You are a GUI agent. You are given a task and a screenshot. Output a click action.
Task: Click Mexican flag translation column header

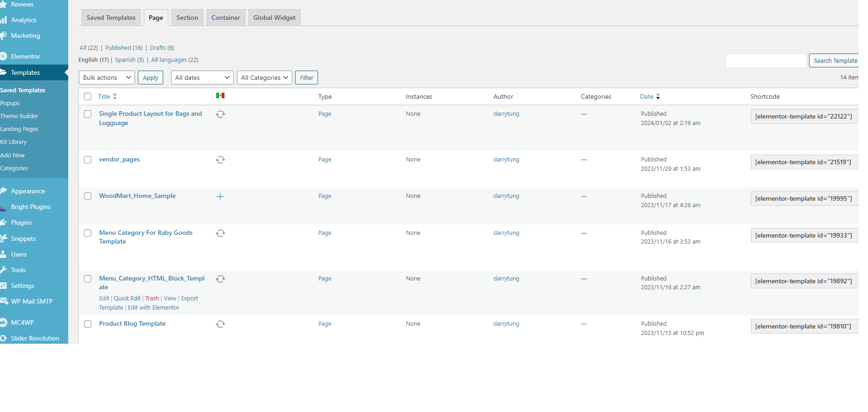point(220,96)
